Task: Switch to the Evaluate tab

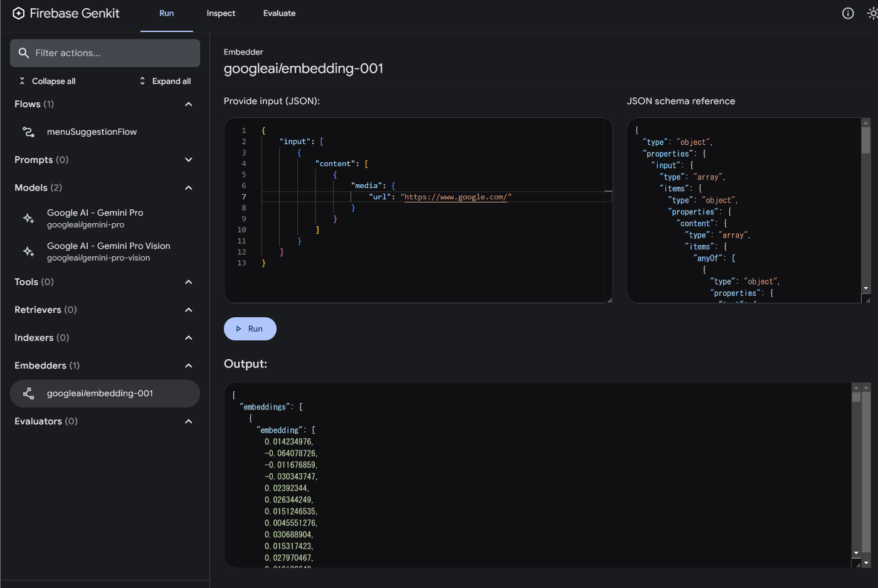Action: pos(279,13)
